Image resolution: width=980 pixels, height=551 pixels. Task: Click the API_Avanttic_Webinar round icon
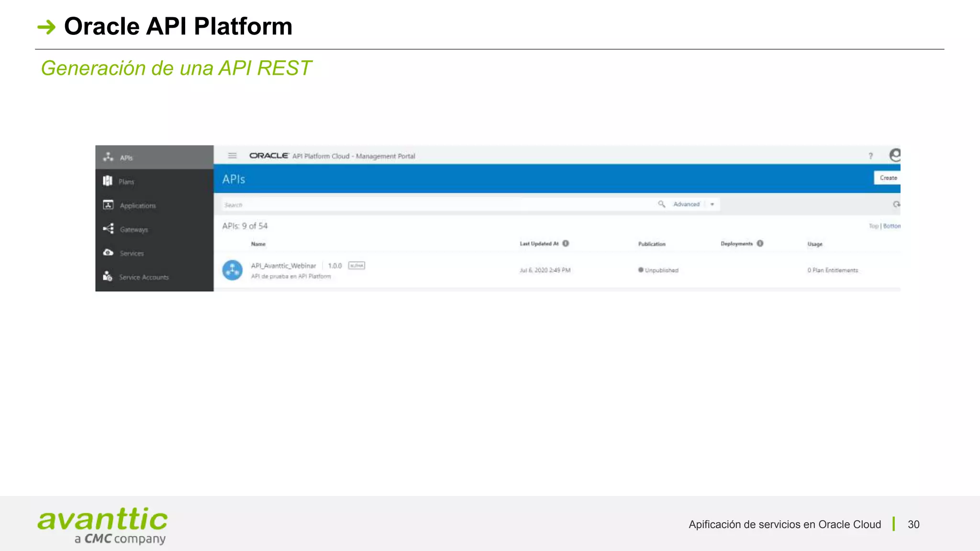pyautogui.click(x=233, y=270)
